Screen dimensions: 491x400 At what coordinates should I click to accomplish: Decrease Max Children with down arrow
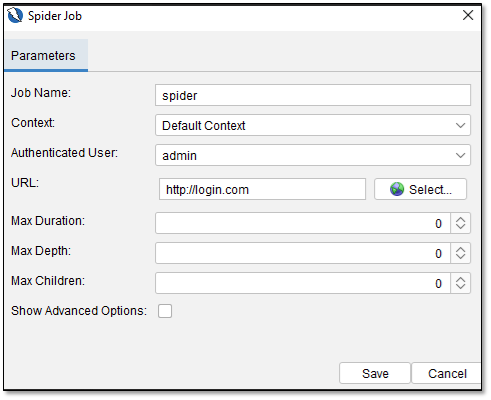click(460, 287)
